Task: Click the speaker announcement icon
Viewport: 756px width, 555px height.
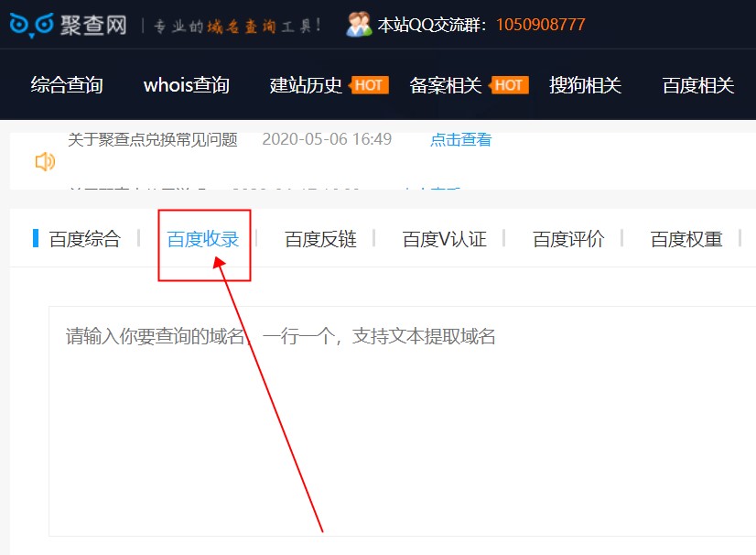Action: point(42,161)
